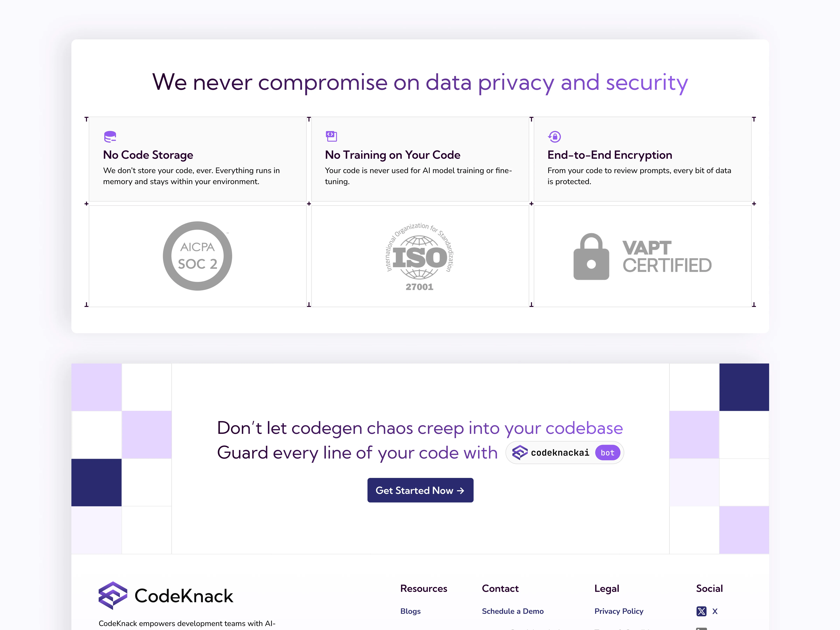Click the CodeKnack footer logo
This screenshot has height=630, width=840.
tap(166, 596)
